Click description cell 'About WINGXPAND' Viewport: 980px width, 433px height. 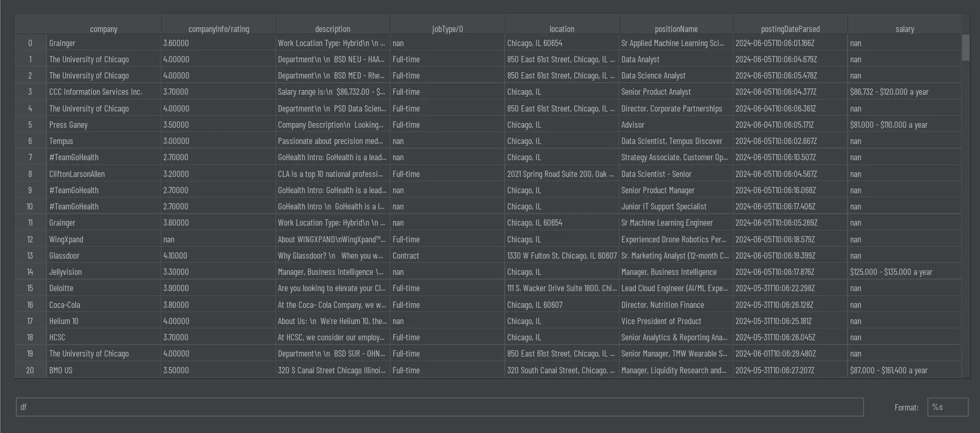tap(333, 239)
